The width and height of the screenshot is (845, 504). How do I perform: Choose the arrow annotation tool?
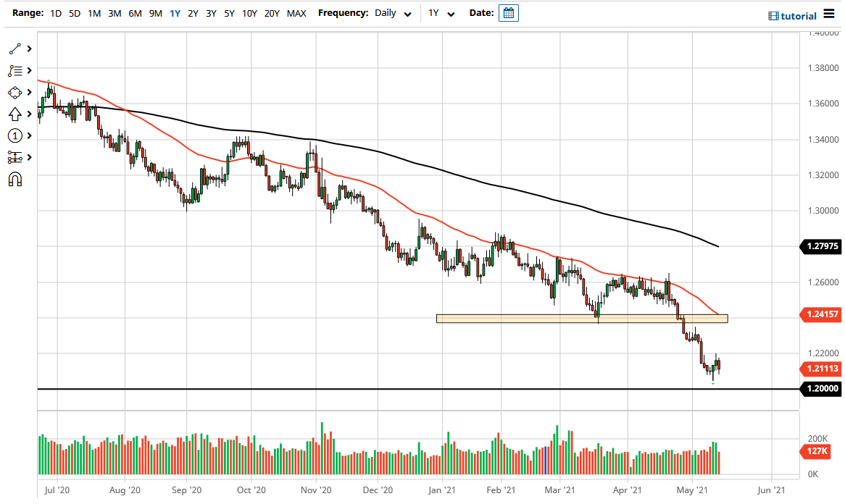(14, 114)
